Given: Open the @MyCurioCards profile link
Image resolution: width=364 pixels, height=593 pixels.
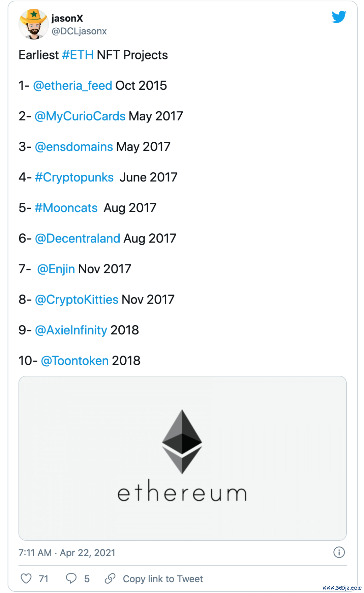Looking at the screenshot, I should (x=80, y=116).
